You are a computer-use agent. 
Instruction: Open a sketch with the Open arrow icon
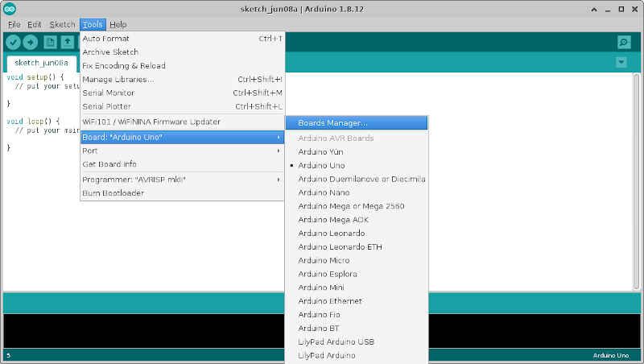pos(68,42)
